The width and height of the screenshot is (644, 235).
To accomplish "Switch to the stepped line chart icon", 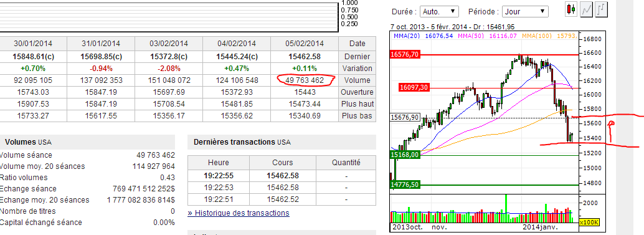I will pos(601,9).
